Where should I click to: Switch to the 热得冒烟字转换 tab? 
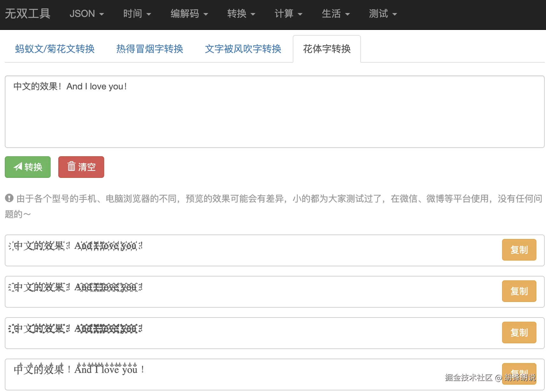click(150, 49)
